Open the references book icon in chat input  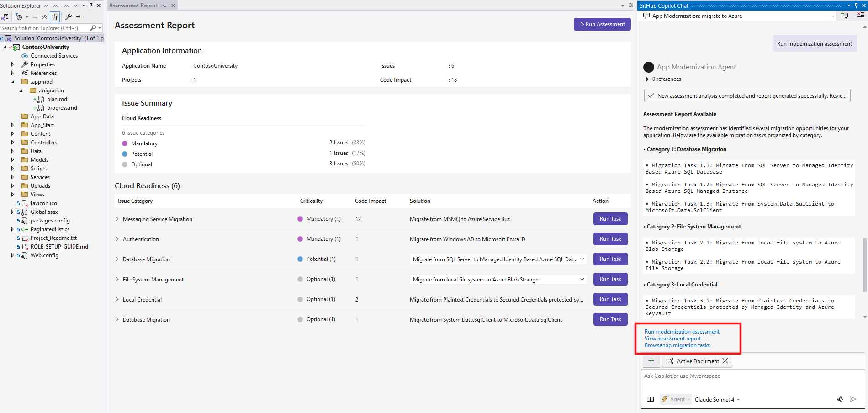click(x=650, y=399)
